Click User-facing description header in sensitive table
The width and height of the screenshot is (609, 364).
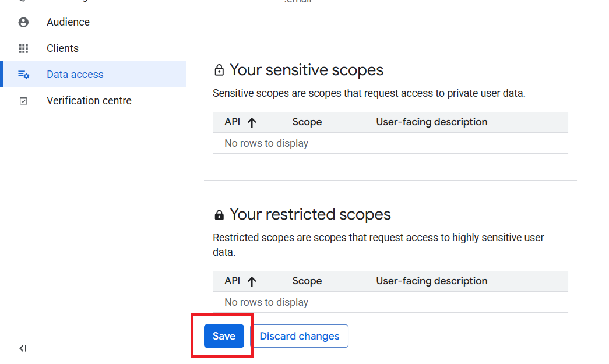click(x=431, y=122)
